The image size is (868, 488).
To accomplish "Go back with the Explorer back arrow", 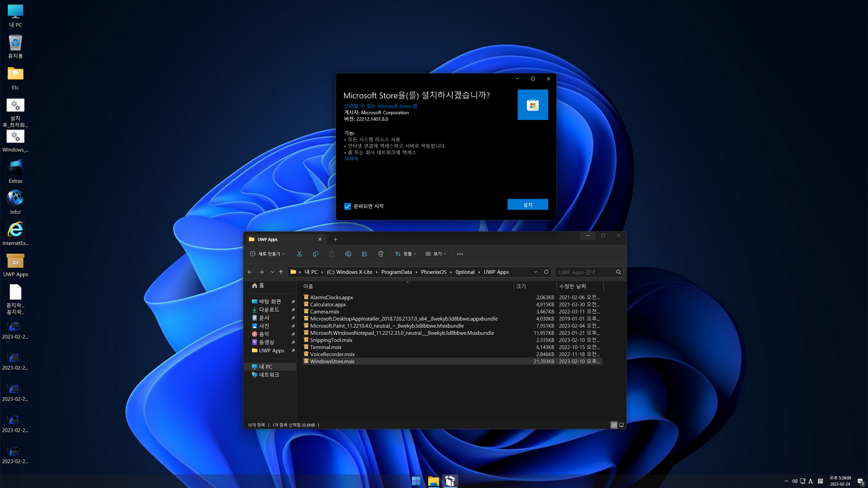I will [x=250, y=272].
